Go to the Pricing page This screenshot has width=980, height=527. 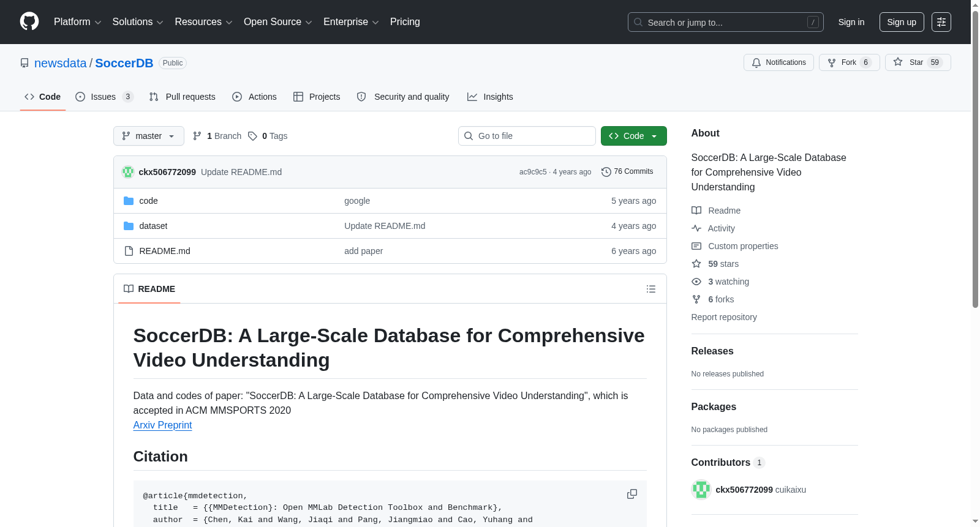point(405,22)
